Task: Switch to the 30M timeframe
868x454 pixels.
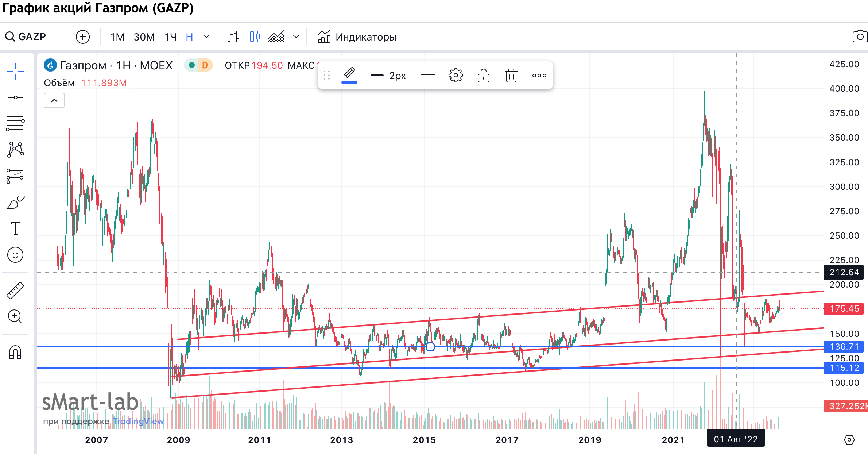Action: tap(144, 37)
